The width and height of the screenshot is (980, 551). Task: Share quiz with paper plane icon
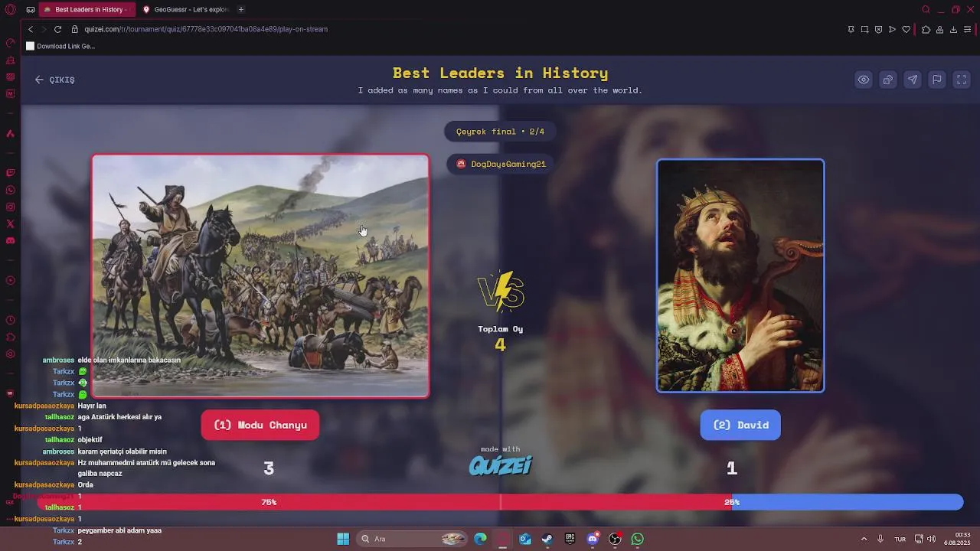pos(913,80)
